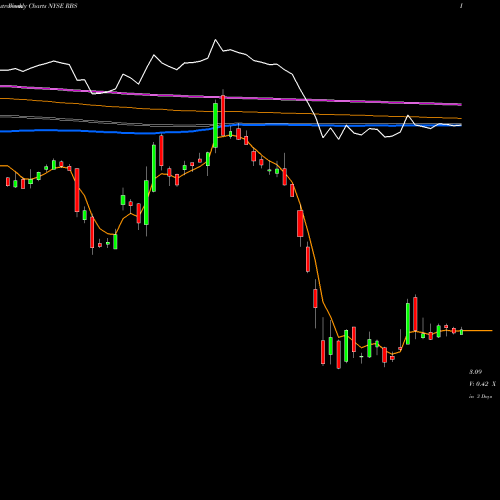Click the 'V: 0.42 X' volume label
The image size is (500, 500).
tap(482, 384)
